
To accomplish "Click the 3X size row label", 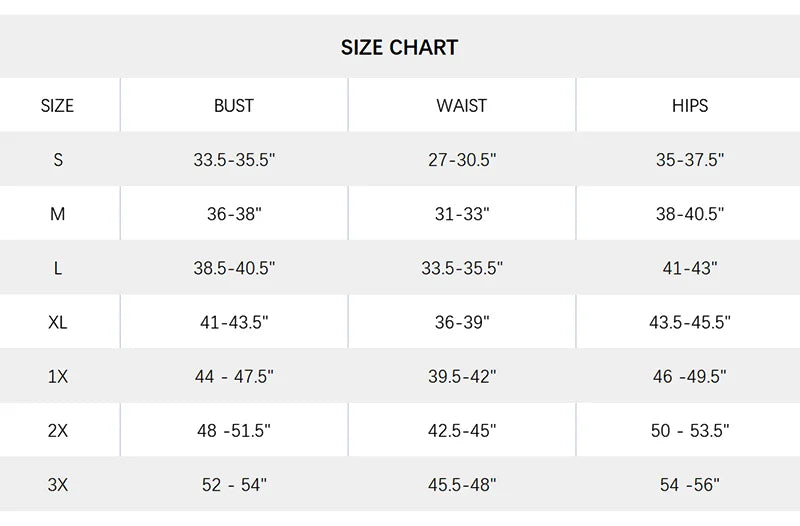I will coord(58,485).
